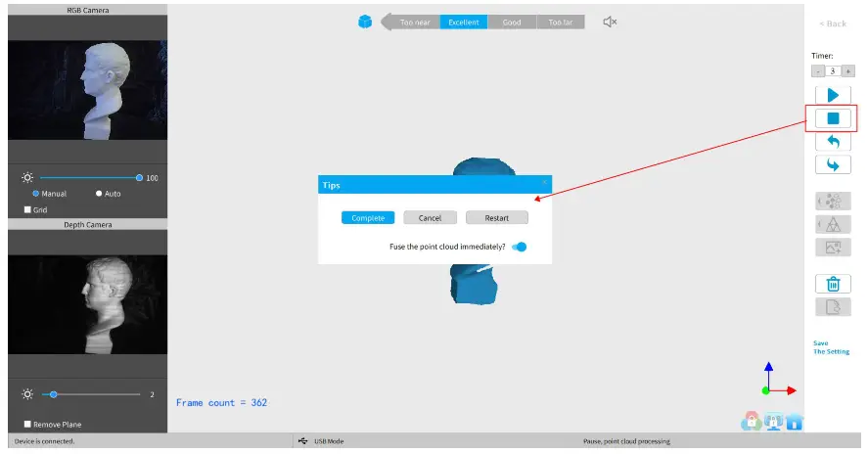Click the home view icon
The image size is (868, 454).
[x=795, y=423]
